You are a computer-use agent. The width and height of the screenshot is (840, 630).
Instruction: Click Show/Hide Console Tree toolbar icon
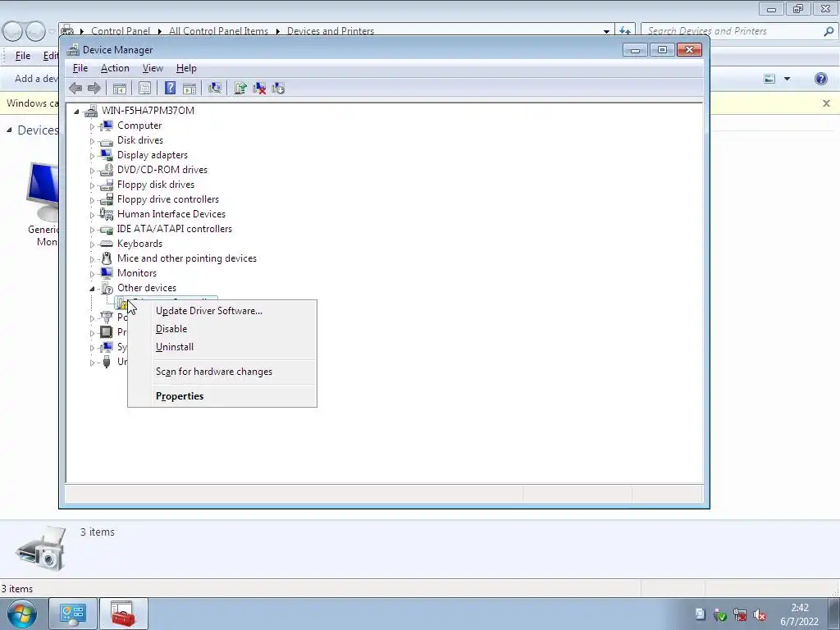[120, 89]
